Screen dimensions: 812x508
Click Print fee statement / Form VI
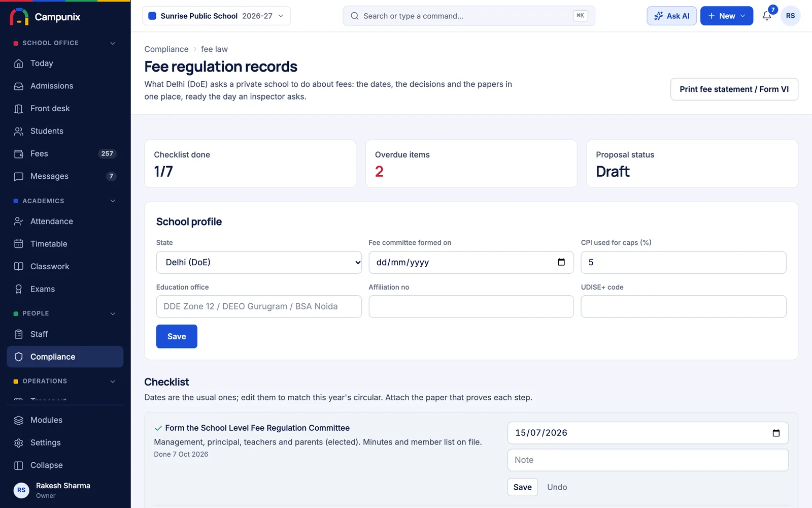pos(734,89)
